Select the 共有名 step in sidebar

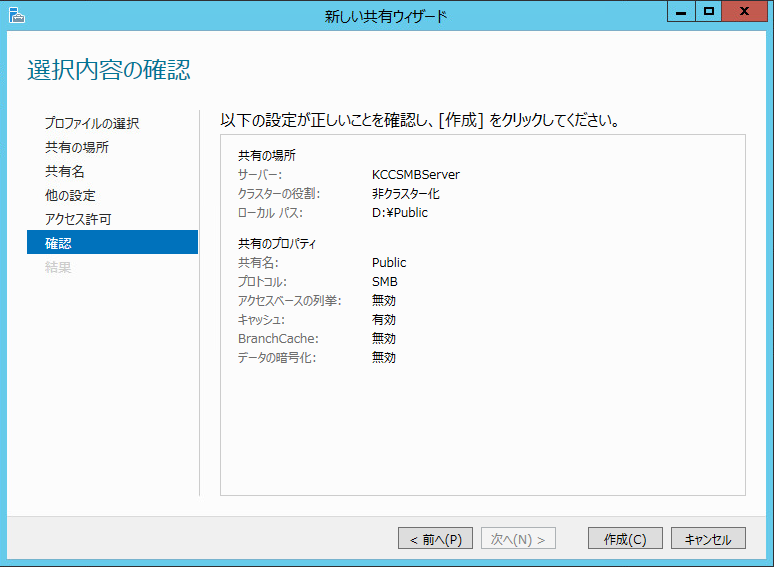[65, 171]
